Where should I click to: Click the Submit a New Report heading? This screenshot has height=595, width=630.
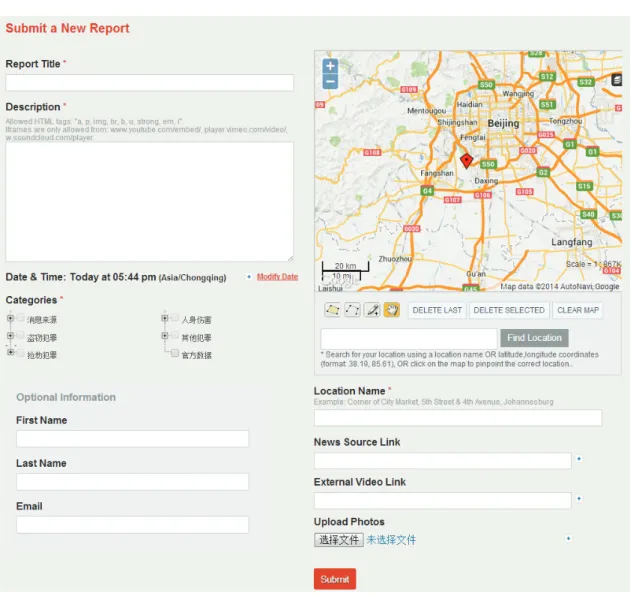coord(68,28)
